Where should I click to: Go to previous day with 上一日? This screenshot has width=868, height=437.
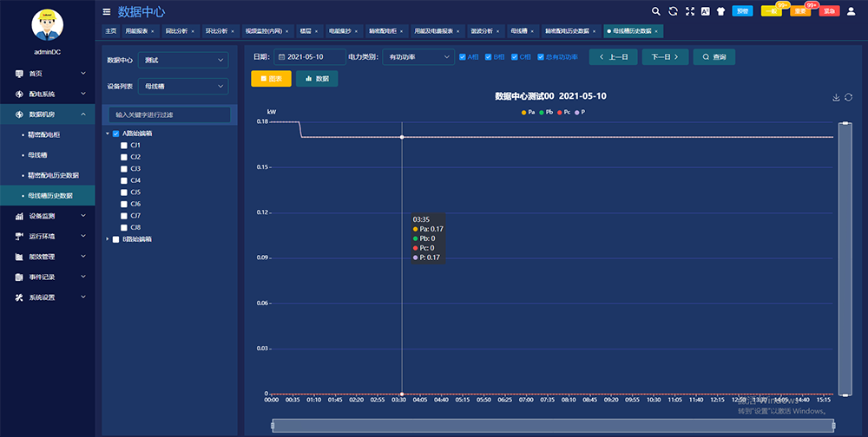point(613,57)
